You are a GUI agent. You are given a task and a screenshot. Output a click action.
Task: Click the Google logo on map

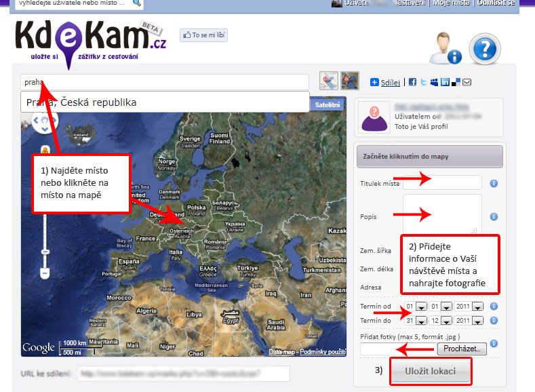[38, 348]
